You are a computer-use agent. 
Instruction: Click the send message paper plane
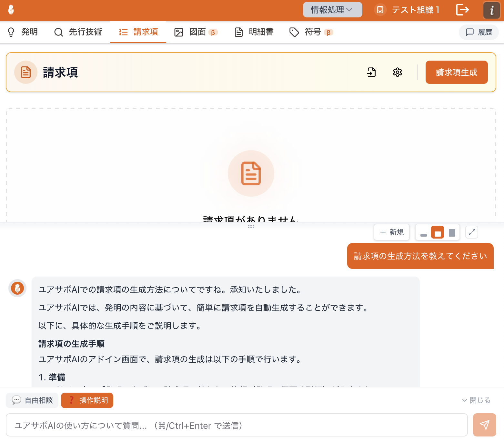click(x=484, y=425)
